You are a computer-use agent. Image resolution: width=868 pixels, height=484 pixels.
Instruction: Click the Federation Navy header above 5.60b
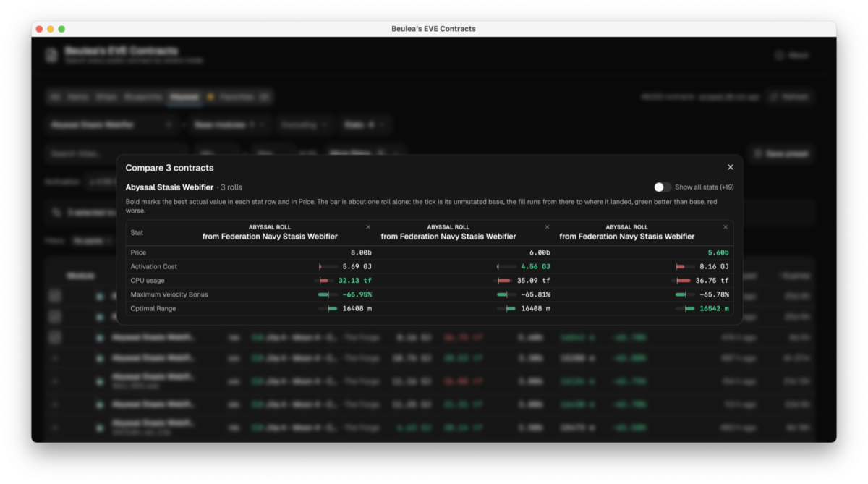pyautogui.click(x=627, y=237)
